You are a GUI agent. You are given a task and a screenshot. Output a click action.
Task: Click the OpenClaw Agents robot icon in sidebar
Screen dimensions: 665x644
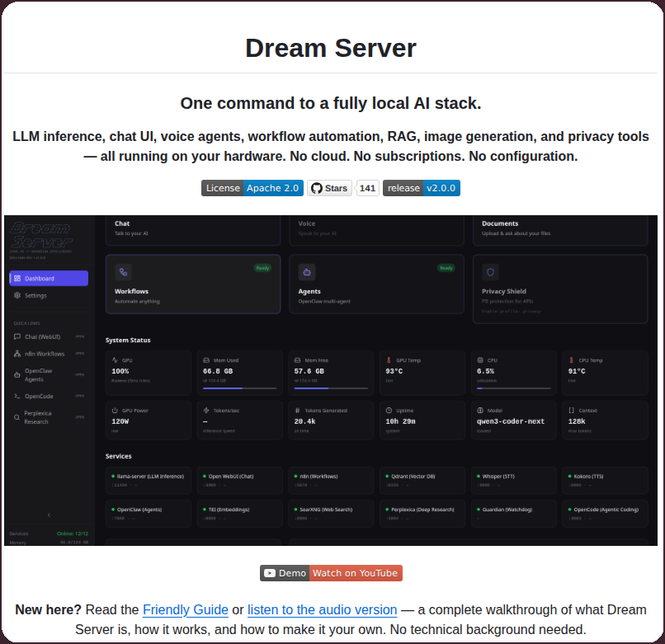click(17, 375)
